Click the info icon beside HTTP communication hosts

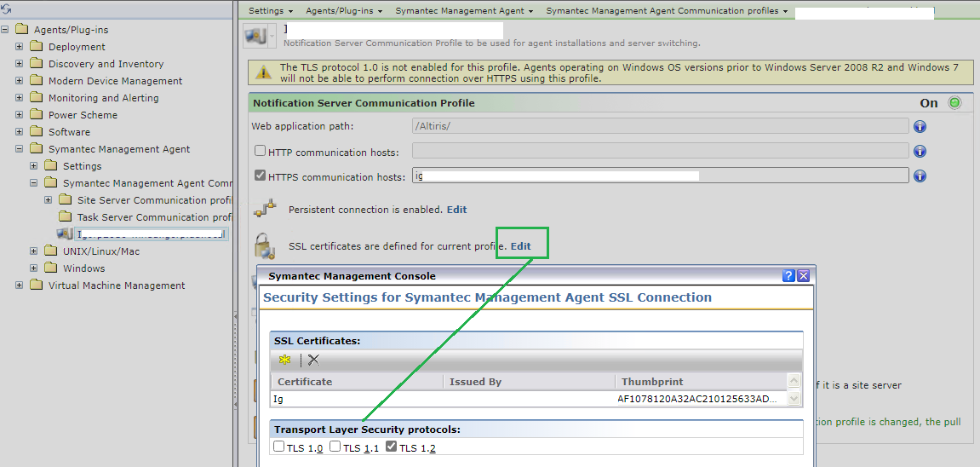pos(920,152)
